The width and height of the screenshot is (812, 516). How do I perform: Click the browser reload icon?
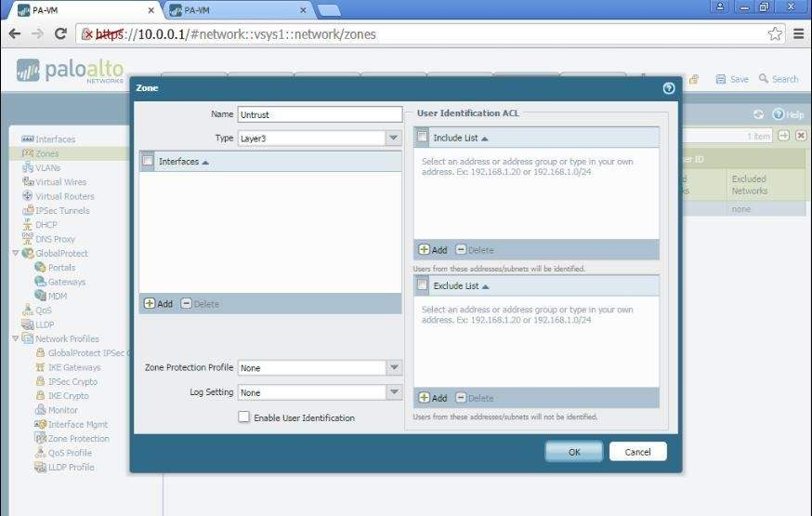click(x=60, y=33)
